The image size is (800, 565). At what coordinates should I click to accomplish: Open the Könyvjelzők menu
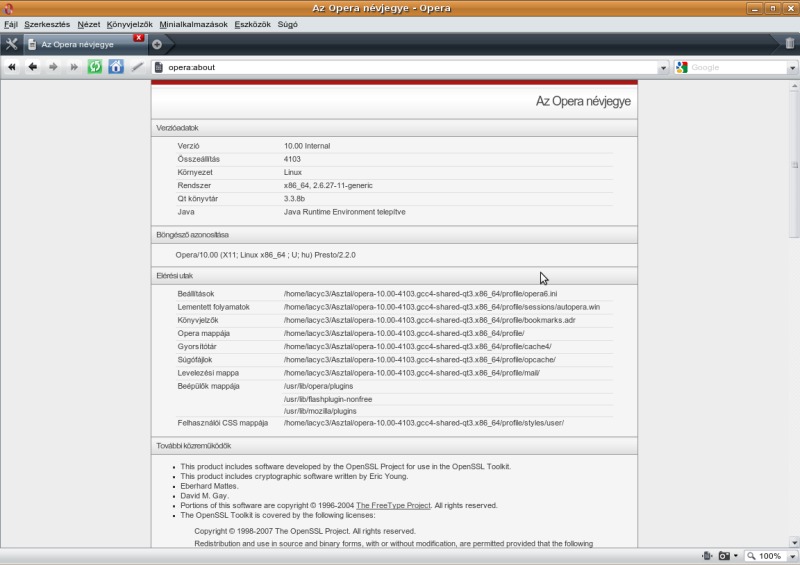(x=130, y=24)
